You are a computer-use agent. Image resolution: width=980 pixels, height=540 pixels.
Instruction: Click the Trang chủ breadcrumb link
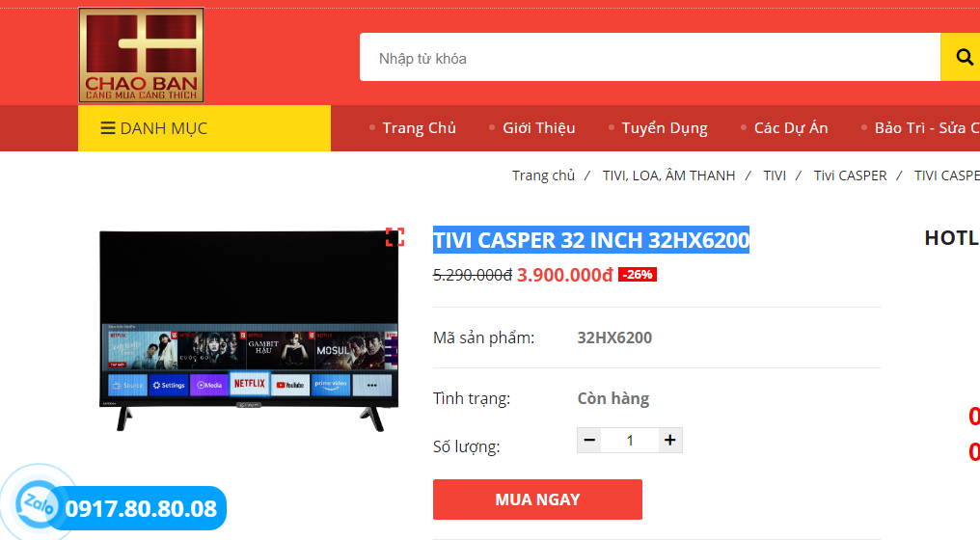tap(543, 175)
